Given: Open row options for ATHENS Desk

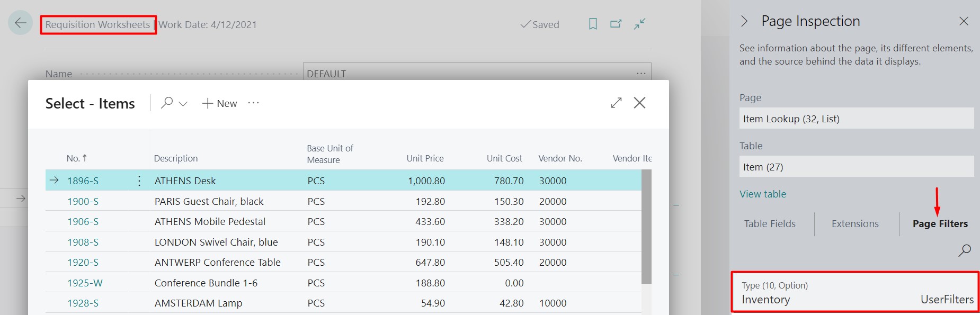Looking at the screenshot, I should pyautogui.click(x=139, y=181).
